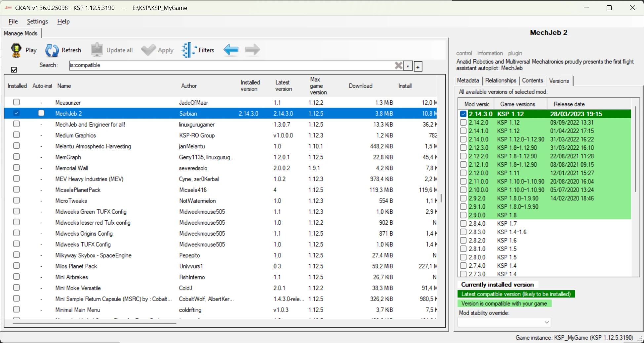Click the CKAN title bar logo
Screen dimensions: 644x343
[8, 8]
